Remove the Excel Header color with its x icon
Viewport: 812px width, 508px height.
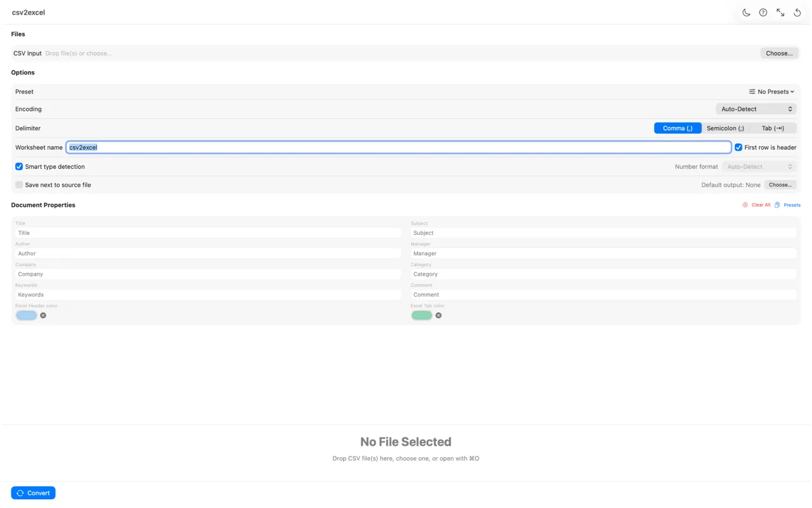[43, 315]
